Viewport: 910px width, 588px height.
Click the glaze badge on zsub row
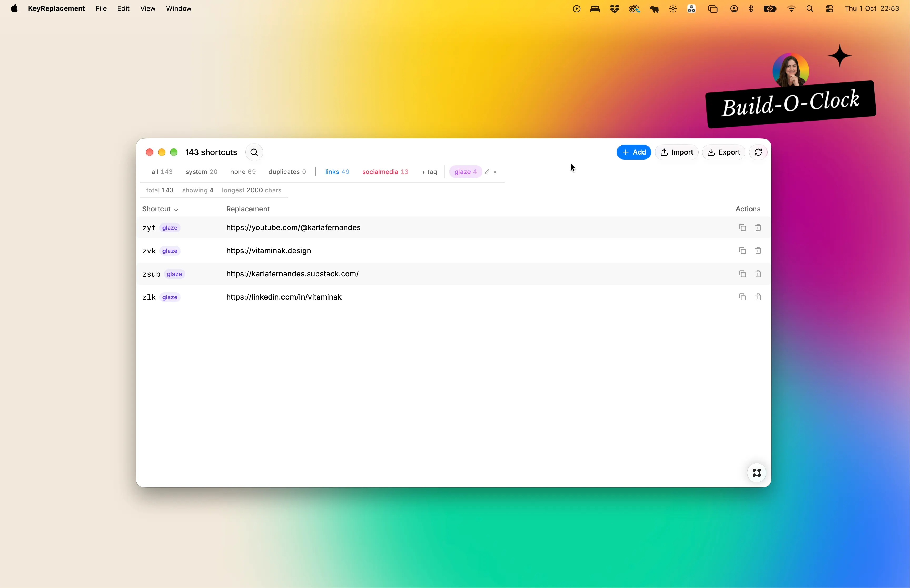pos(174,274)
